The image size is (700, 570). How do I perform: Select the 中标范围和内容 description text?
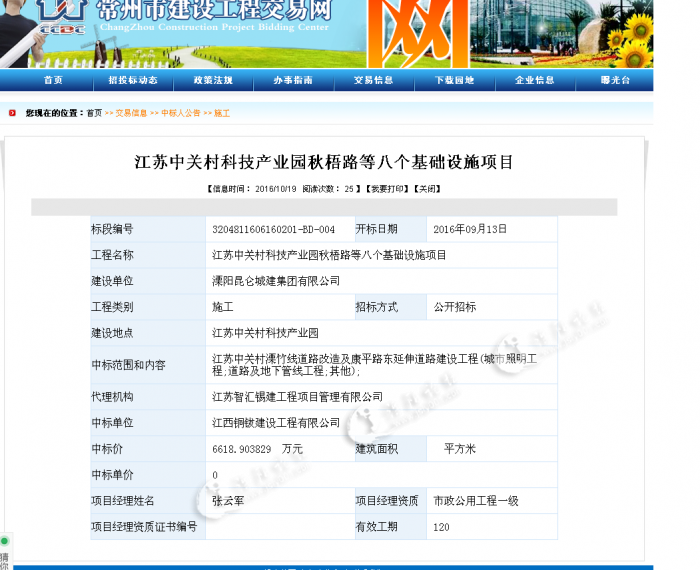coord(375,365)
